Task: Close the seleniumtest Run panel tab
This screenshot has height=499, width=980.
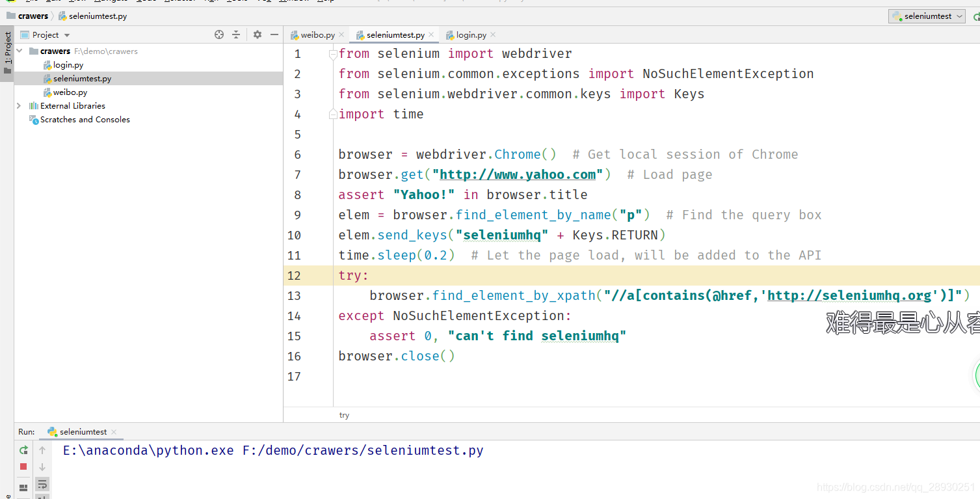Action: click(x=114, y=431)
